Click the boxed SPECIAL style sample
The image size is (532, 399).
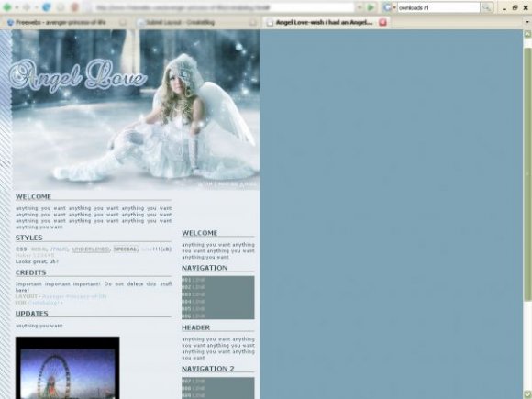(x=126, y=249)
